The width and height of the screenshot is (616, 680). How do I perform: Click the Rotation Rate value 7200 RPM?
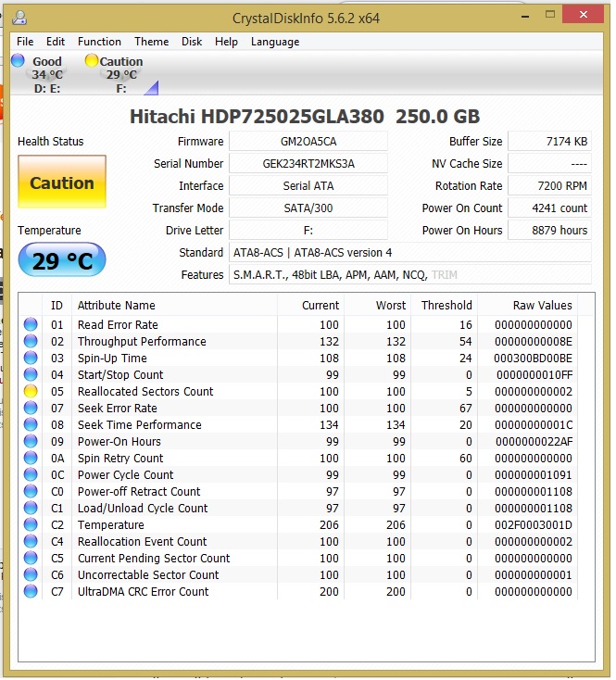coord(549,186)
